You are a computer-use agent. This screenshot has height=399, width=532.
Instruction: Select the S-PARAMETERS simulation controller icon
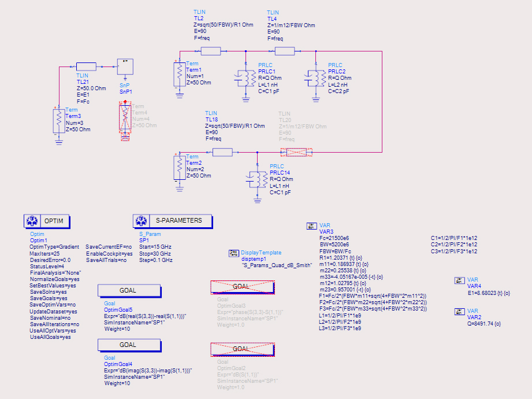tap(140, 221)
